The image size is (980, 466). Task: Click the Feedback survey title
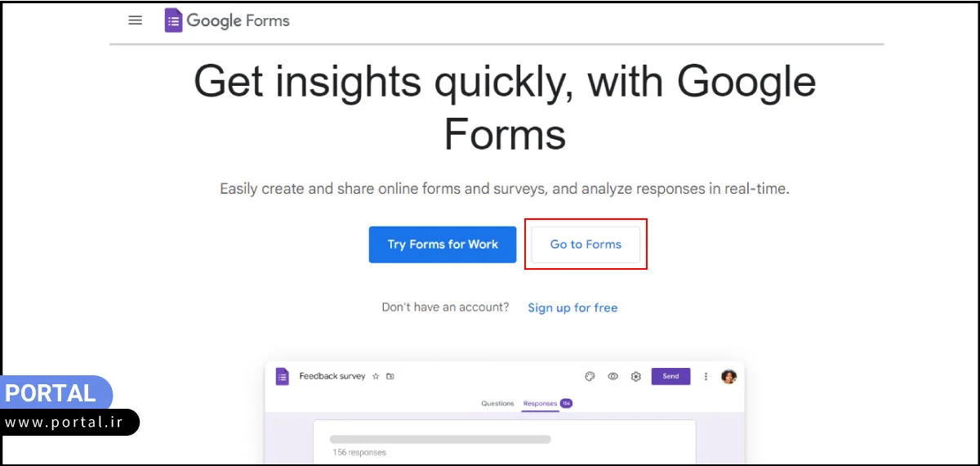pos(332,376)
